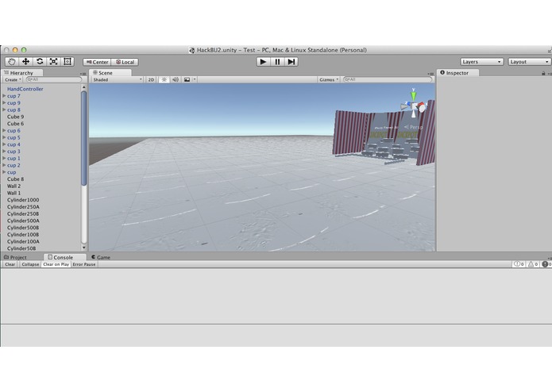The width and height of the screenshot is (552, 392).
Task: Open scene panel options menu
Action: coord(431,74)
